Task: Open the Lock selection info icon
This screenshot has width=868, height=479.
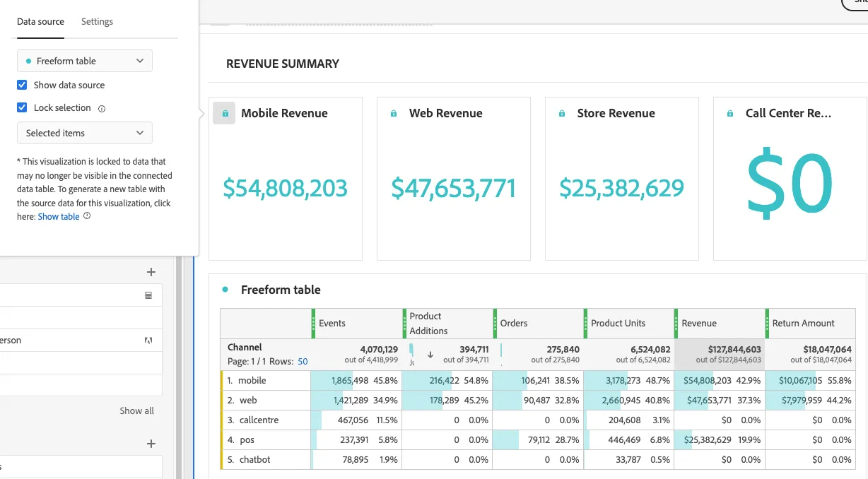Action: [102, 109]
